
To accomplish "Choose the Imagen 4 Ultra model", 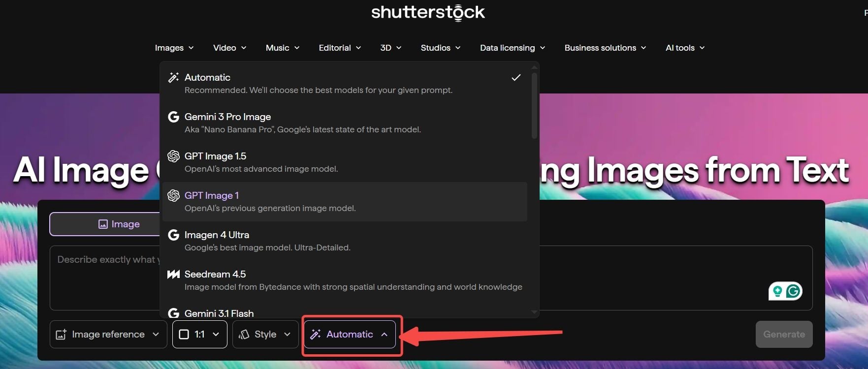I will tap(345, 241).
